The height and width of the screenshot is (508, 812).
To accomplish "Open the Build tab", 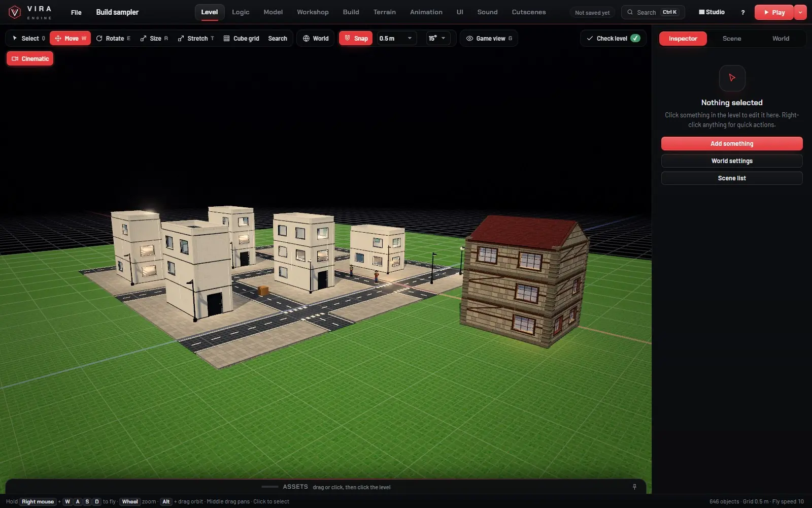I will click(x=351, y=12).
